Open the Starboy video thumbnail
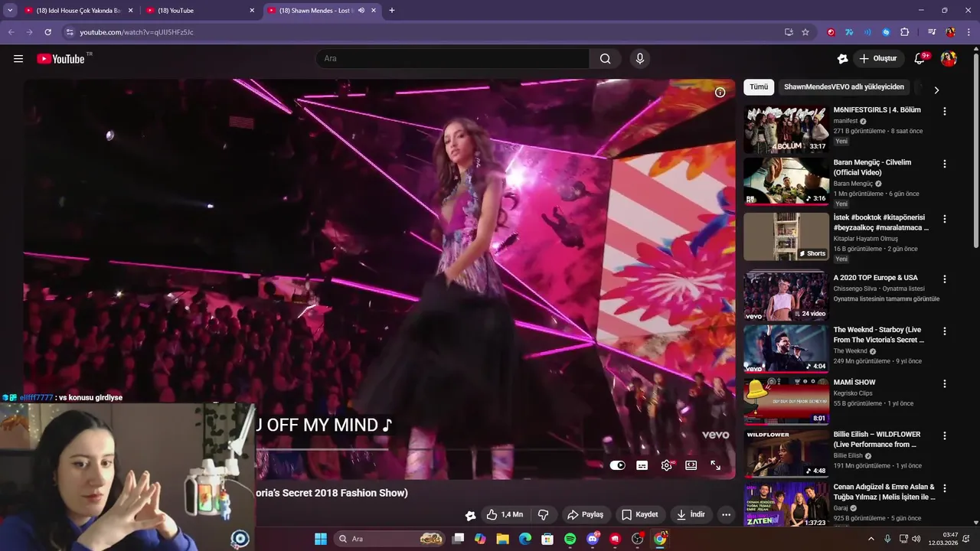 786,349
